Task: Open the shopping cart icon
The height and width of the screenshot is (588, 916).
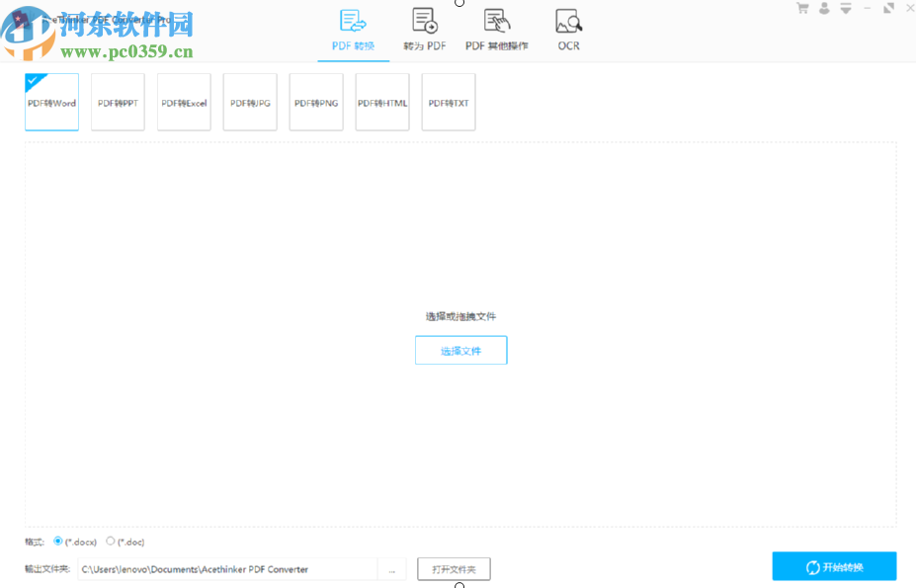Action: click(x=802, y=8)
